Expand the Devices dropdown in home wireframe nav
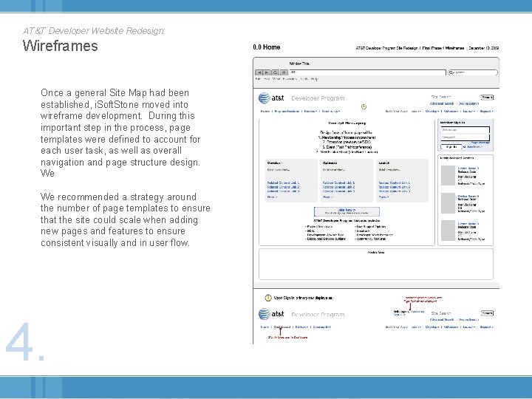The image size is (532, 399). [310, 112]
